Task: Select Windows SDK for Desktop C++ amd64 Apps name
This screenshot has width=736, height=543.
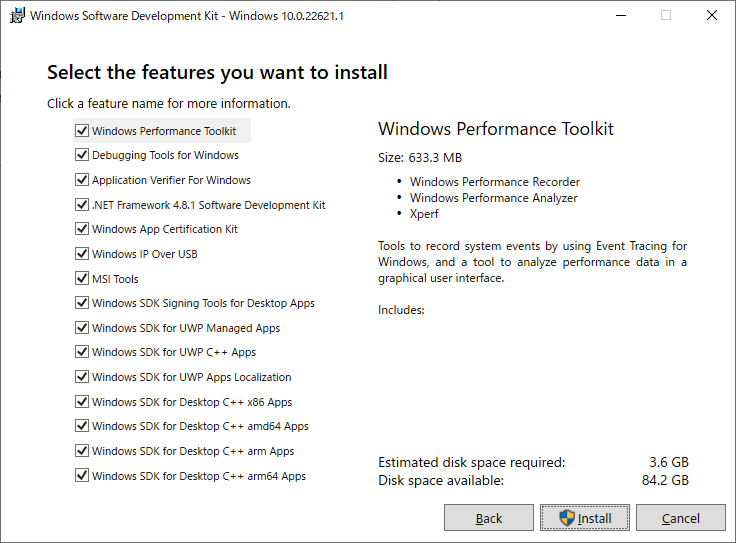Action: pos(200,426)
